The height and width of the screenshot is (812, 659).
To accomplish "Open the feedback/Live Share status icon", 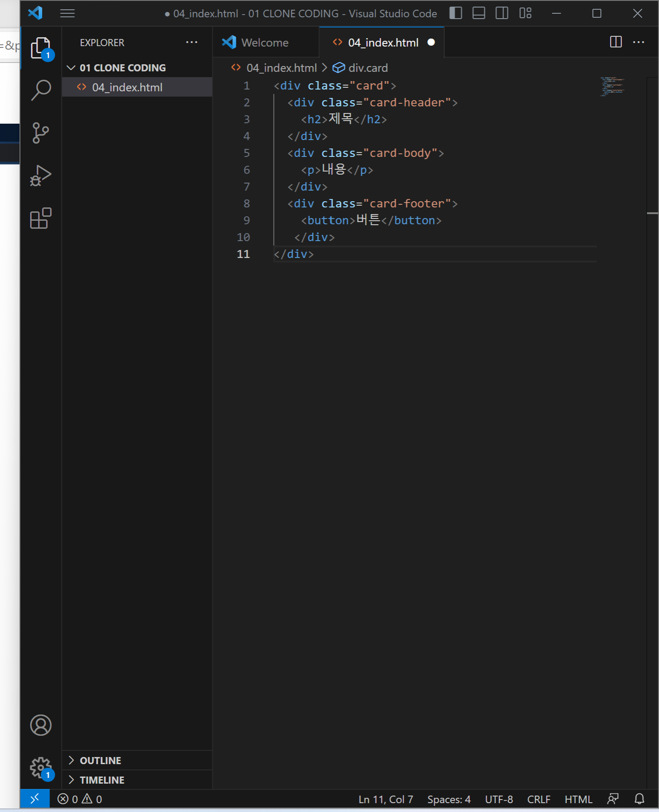I will (613, 799).
